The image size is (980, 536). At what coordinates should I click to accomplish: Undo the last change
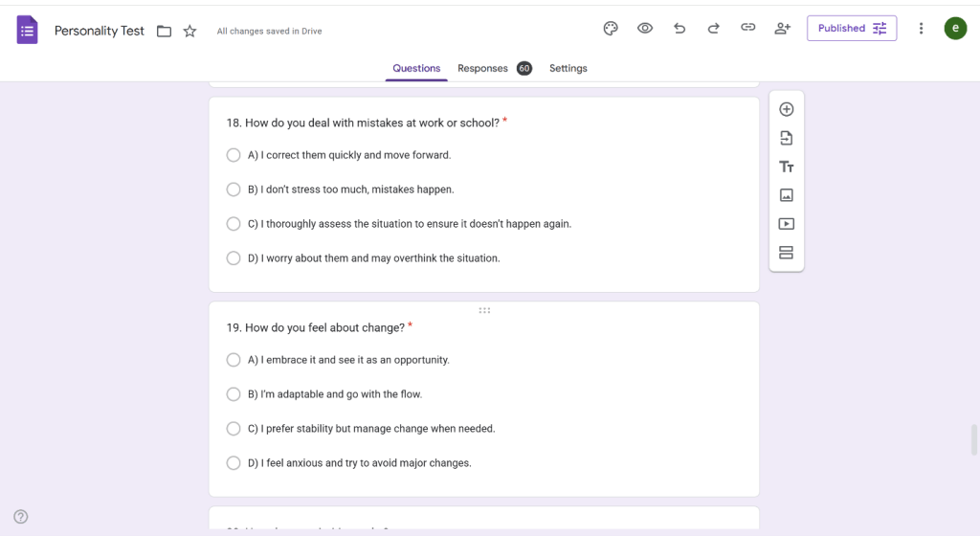[x=679, y=29]
